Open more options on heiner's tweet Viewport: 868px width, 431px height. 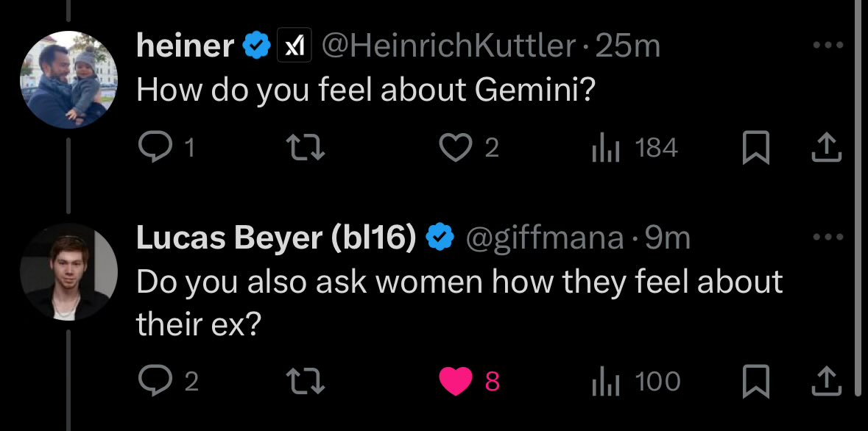tap(826, 46)
